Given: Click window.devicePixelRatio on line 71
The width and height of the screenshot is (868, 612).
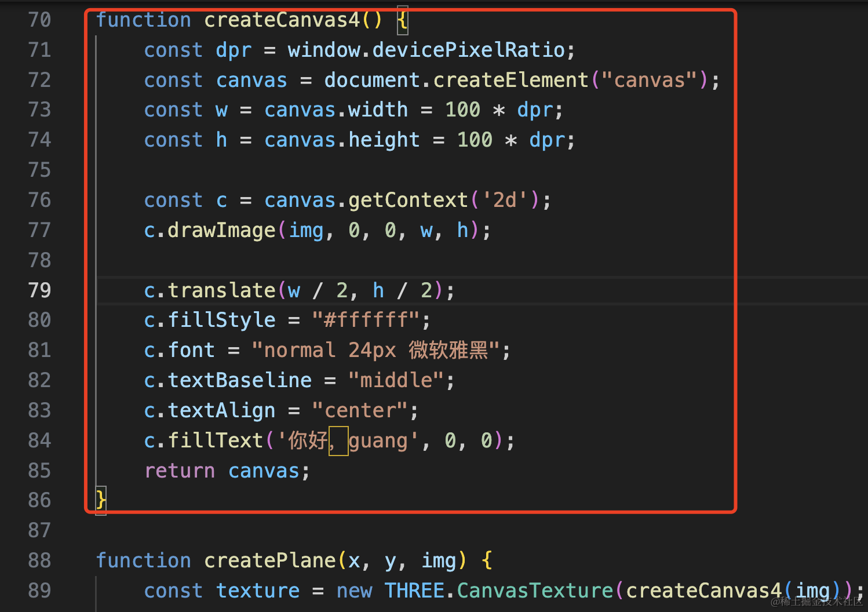Looking at the screenshot, I should [x=426, y=50].
